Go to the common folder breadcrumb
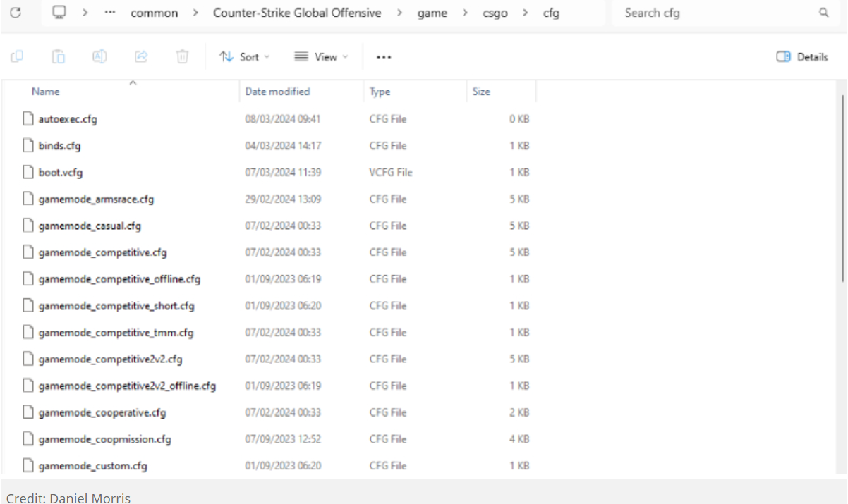The height and width of the screenshot is (504, 848). tap(154, 13)
